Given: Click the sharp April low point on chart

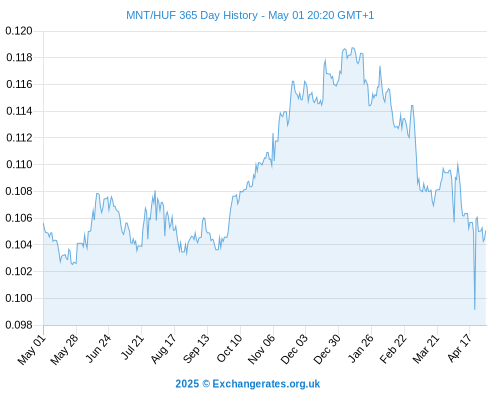Looking at the screenshot, I should (475, 309).
